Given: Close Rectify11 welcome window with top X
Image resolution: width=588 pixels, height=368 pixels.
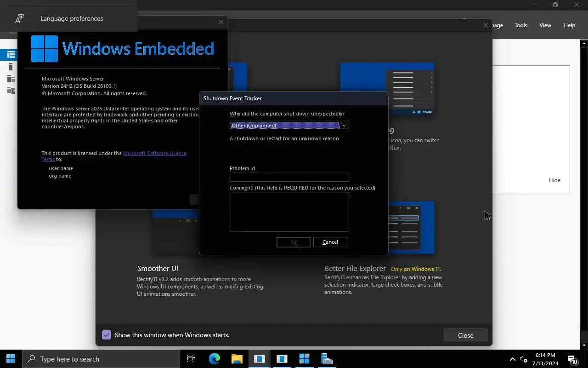Looking at the screenshot, I should 485,25.
